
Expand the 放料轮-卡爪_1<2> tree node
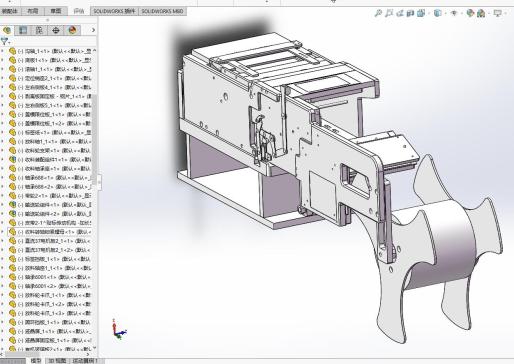[x=3, y=304]
